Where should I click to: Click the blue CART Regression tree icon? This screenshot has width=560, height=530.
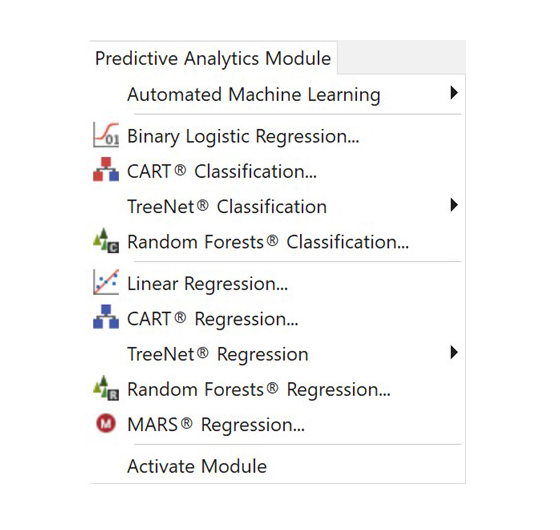(106, 317)
